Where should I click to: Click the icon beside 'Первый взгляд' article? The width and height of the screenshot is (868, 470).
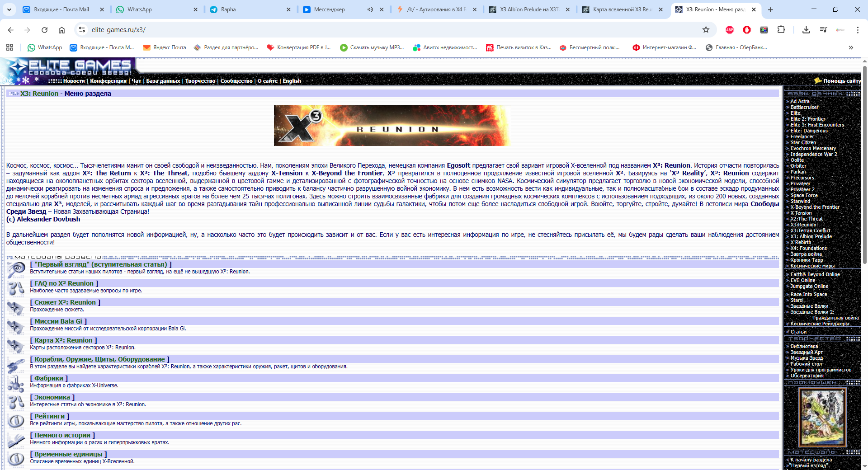click(x=16, y=269)
